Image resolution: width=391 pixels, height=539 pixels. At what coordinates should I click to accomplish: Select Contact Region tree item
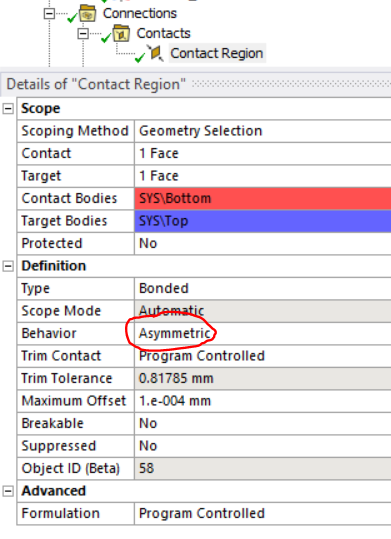click(x=217, y=53)
